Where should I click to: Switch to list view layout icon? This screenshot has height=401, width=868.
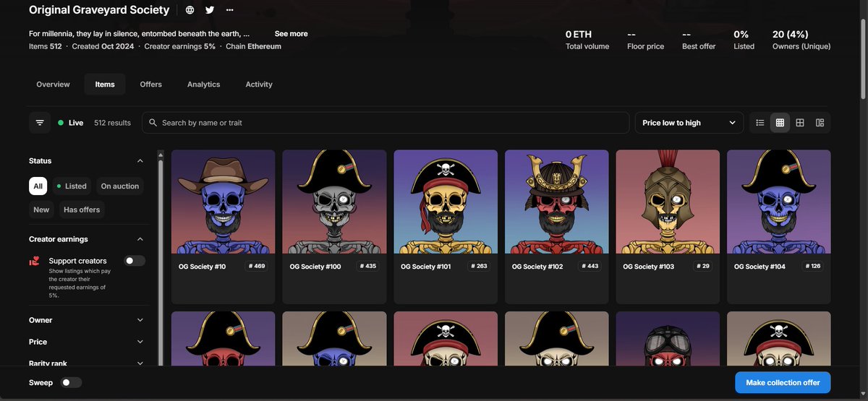[760, 123]
